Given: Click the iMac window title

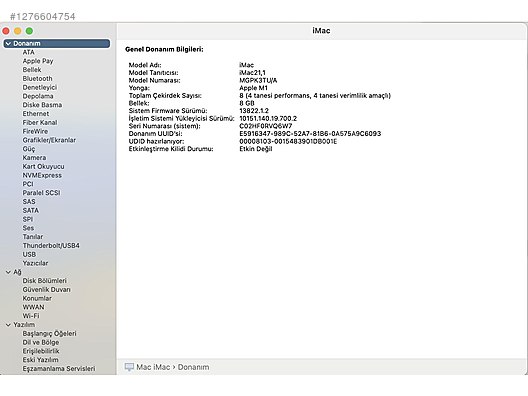Looking at the screenshot, I should pos(321,31).
